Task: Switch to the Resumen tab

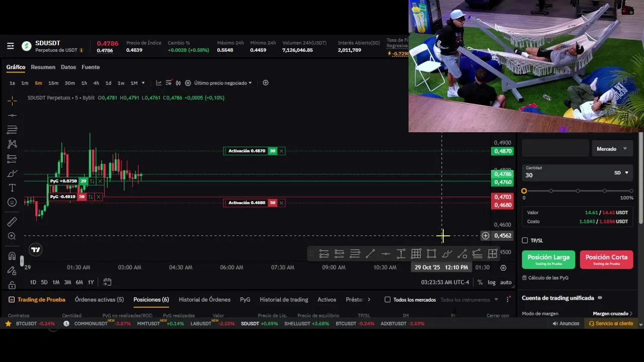Action: (43, 67)
